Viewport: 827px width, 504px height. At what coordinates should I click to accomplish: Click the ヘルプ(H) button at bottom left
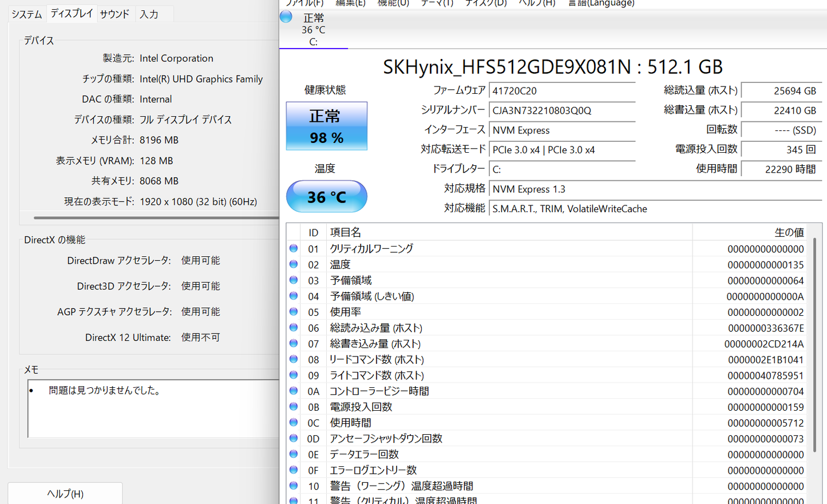tap(65, 493)
